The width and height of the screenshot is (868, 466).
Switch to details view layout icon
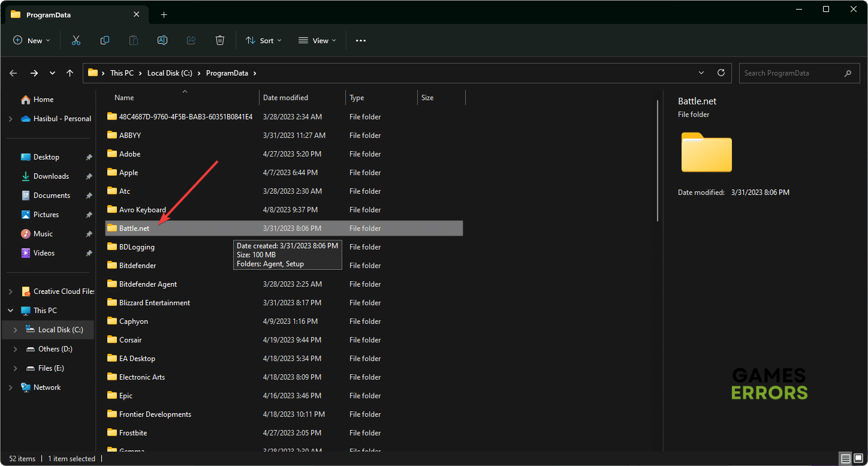(x=846, y=459)
